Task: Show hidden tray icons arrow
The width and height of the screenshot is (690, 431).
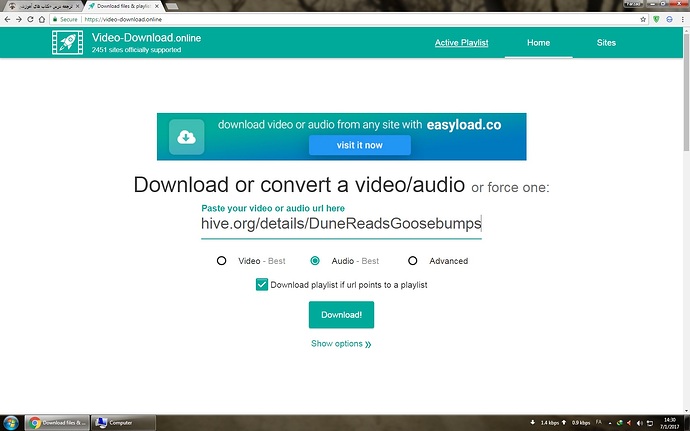Action: coord(610,423)
